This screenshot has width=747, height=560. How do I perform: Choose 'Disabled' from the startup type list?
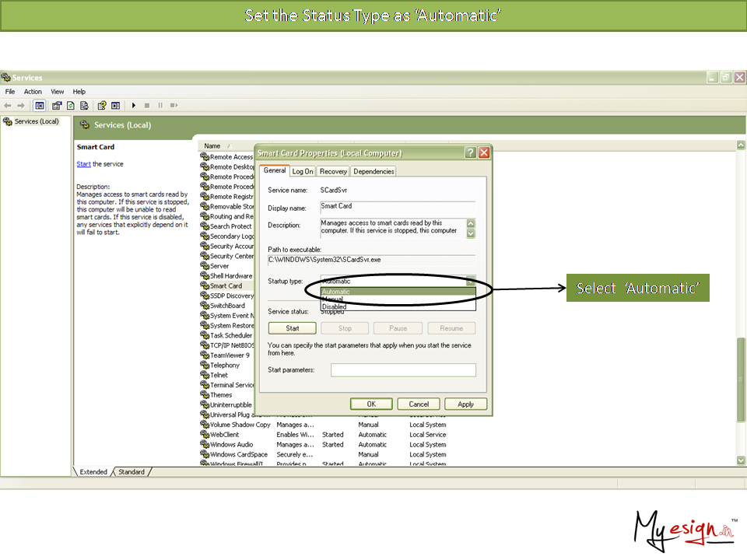[x=335, y=307]
